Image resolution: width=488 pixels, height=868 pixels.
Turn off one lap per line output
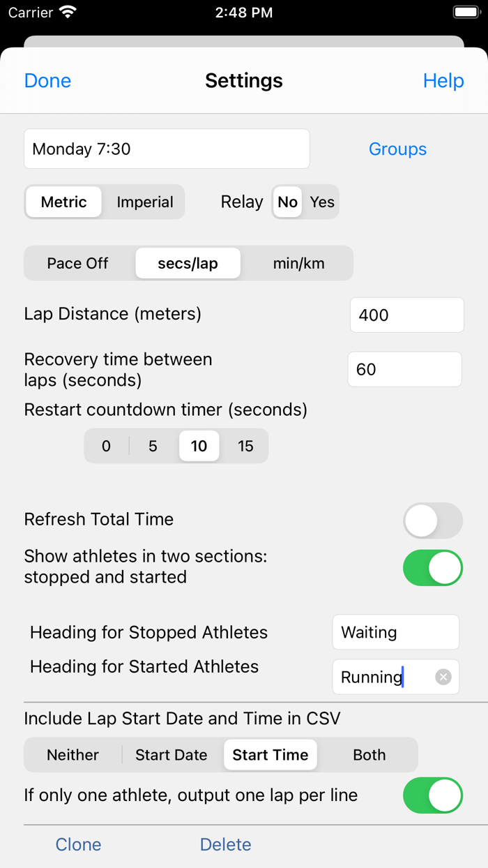click(x=432, y=795)
